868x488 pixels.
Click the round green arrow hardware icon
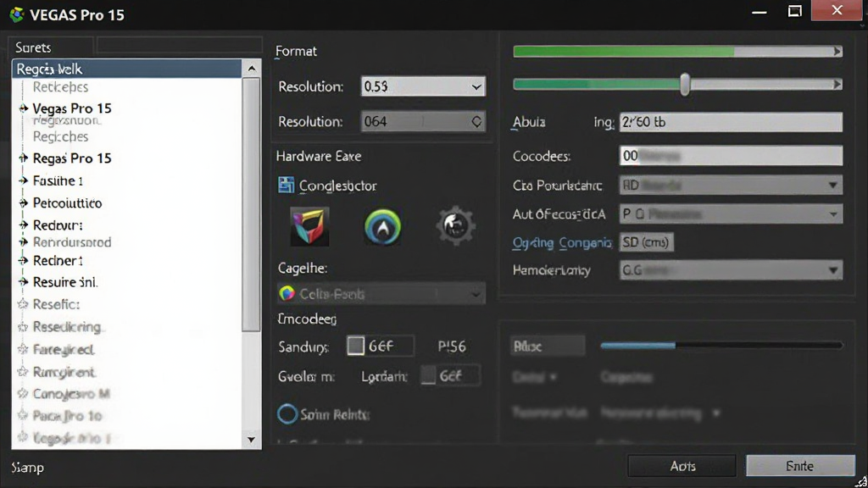point(382,226)
